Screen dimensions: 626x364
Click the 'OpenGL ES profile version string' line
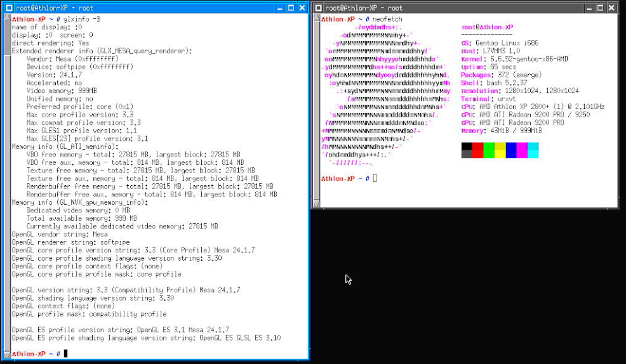tap(121, 330)
